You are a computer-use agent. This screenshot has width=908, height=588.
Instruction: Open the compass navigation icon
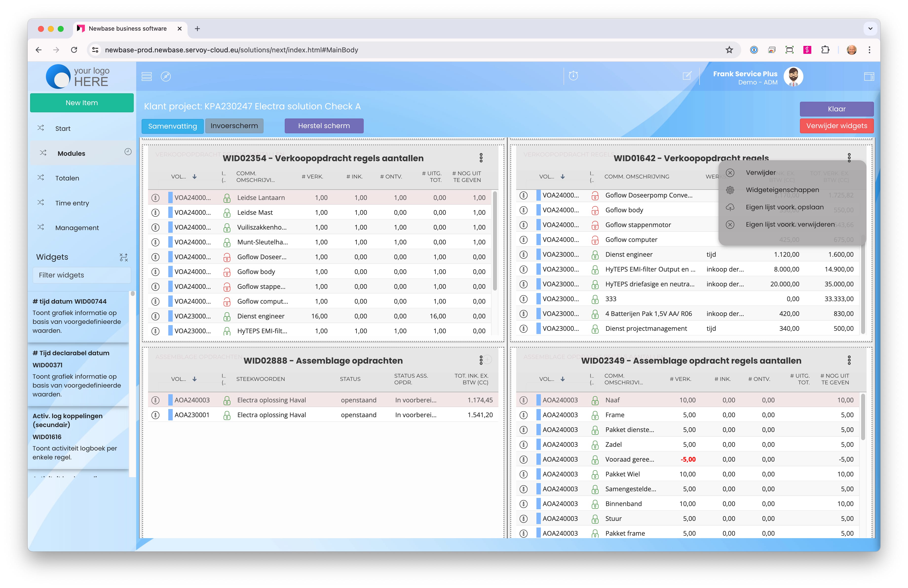166,76
